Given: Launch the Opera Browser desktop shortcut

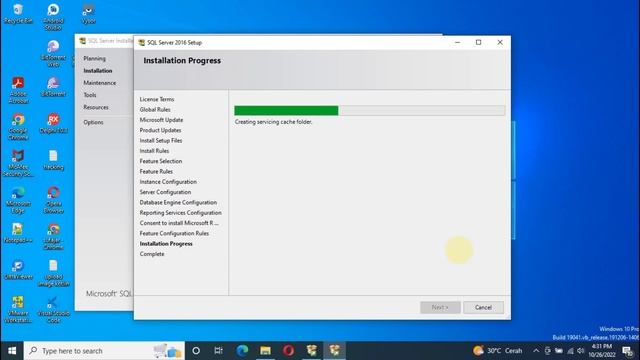Looking at the screenshot, I should coord(53,200).
